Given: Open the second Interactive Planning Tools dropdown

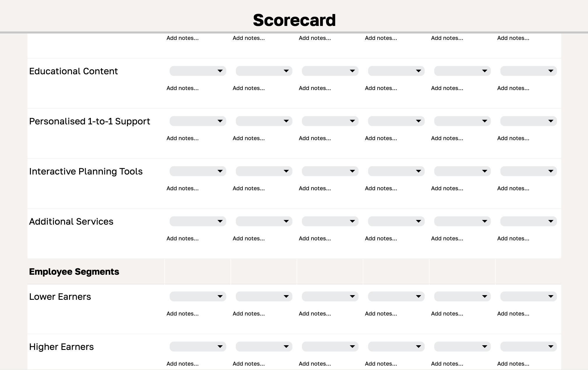Looking at the screenshot, I should [264, 171].
